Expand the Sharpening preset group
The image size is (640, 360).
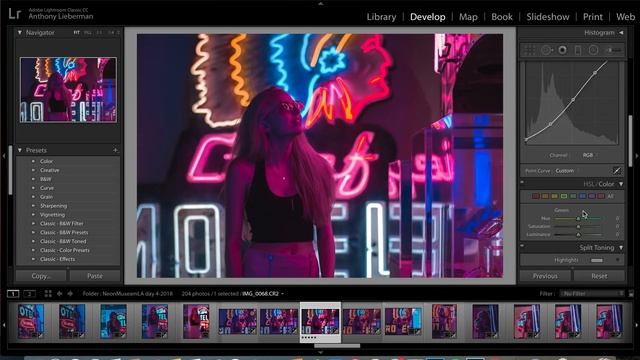(x=33, y=206)
